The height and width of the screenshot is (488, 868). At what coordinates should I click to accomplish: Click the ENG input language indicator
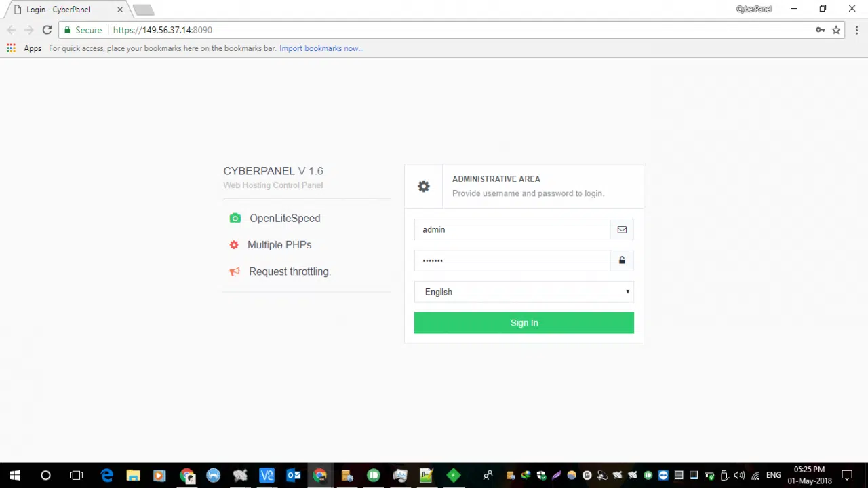click(x=773, y=476)
